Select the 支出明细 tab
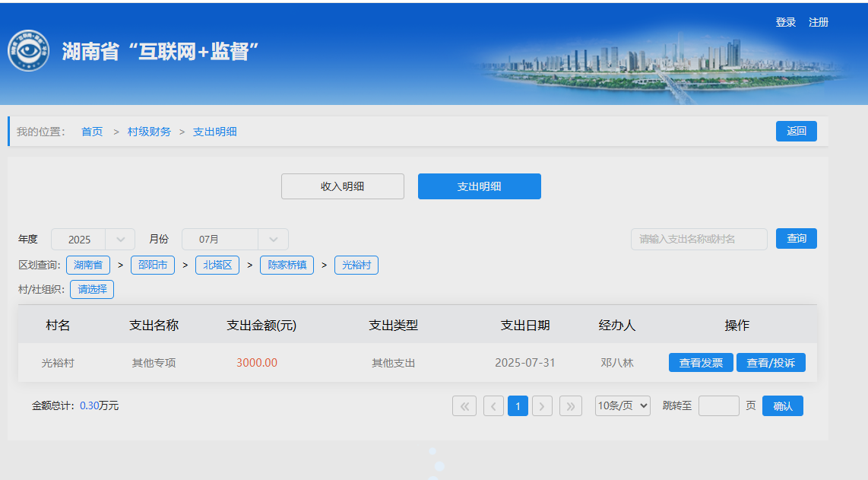This screenshot has height=480, width=868. coord(479,186)
